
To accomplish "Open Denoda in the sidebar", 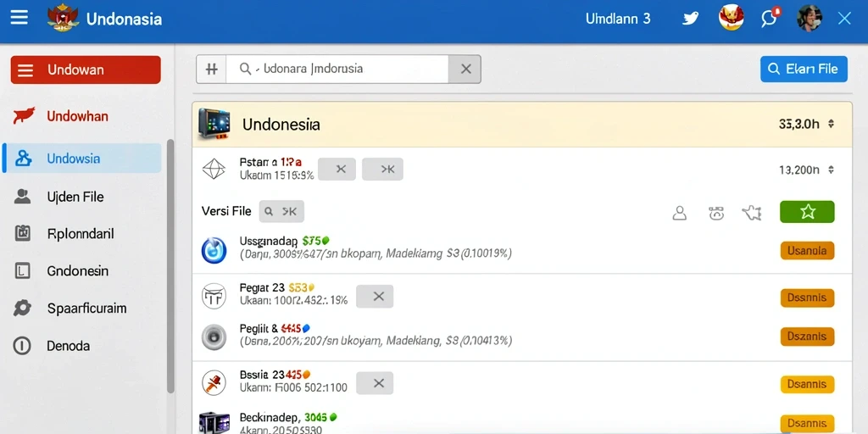I will tap(68, 346).
